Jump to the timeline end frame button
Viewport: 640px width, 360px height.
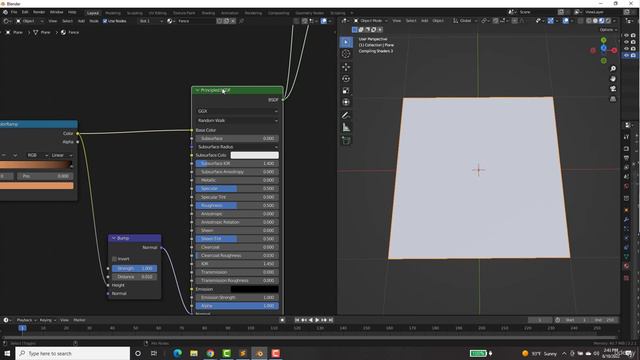pyautogui.click(x=331, y=320)
